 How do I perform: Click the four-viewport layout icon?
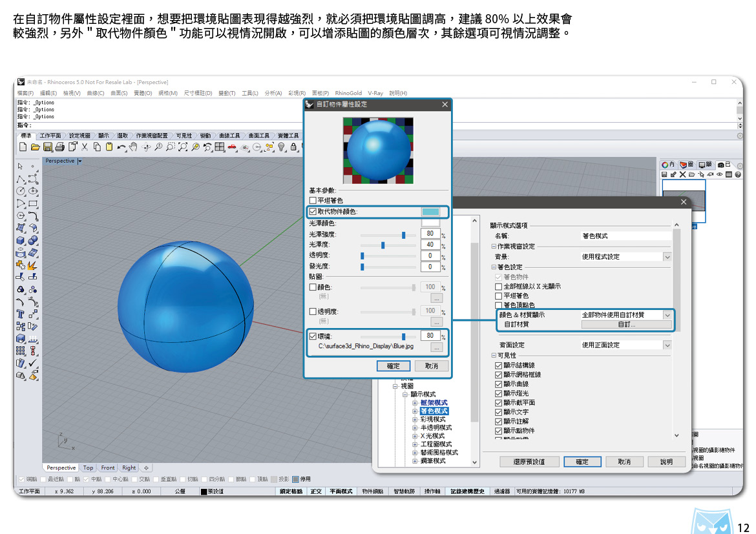pyautogui.click(x=220, y=147)
